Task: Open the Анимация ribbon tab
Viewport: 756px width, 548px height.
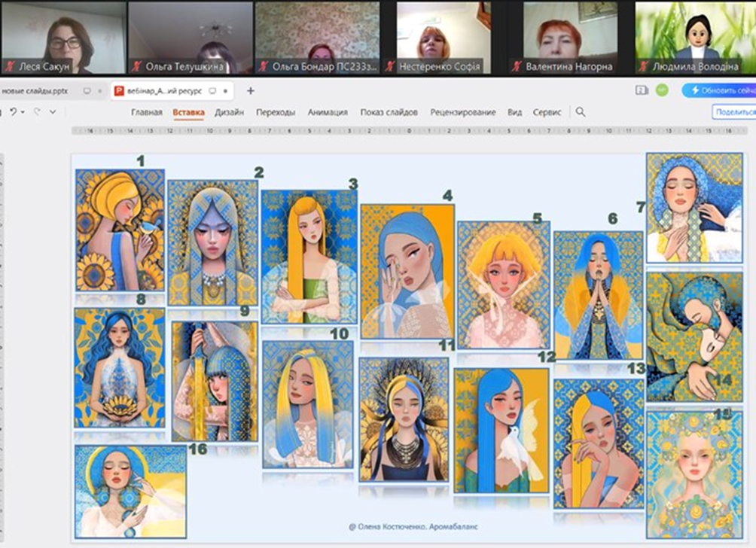Action: tap(328, 112)
